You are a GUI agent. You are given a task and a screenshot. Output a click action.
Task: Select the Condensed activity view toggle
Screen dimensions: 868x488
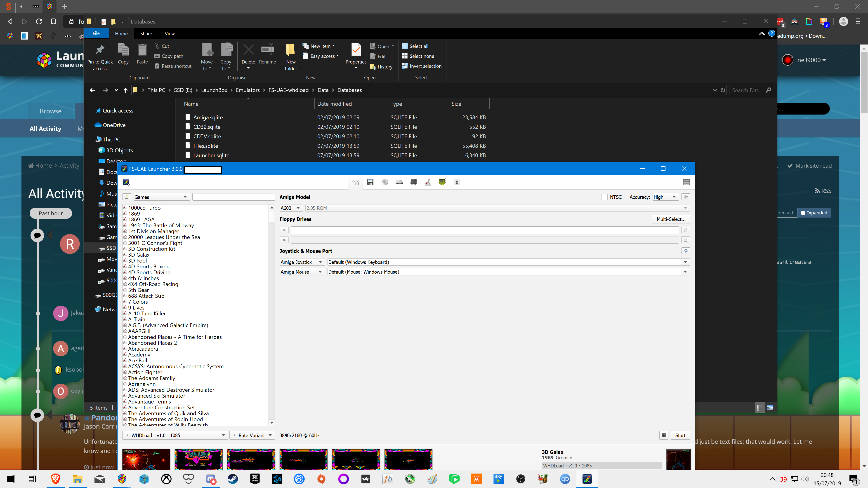click(786, 213)
